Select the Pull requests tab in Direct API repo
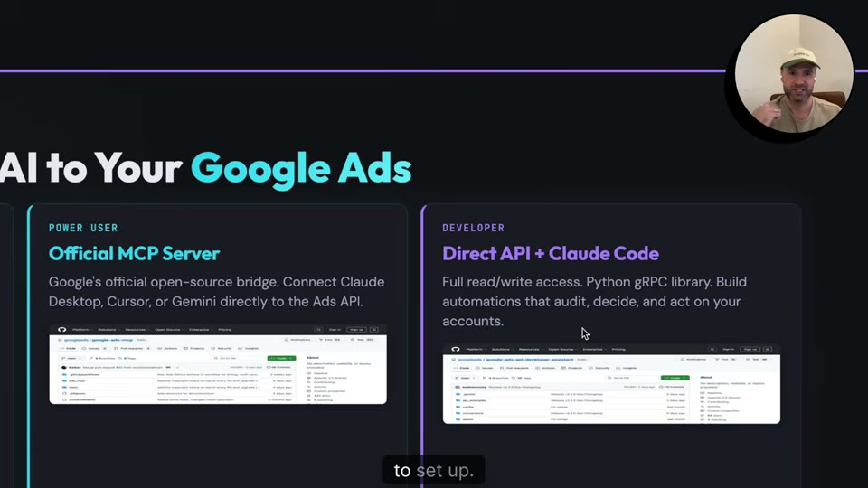 [x=514, y=368]
